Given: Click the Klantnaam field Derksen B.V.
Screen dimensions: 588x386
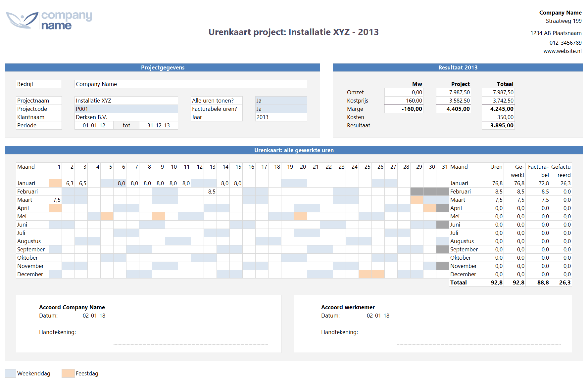Looking at the screenshot, I should click(126, 117).
